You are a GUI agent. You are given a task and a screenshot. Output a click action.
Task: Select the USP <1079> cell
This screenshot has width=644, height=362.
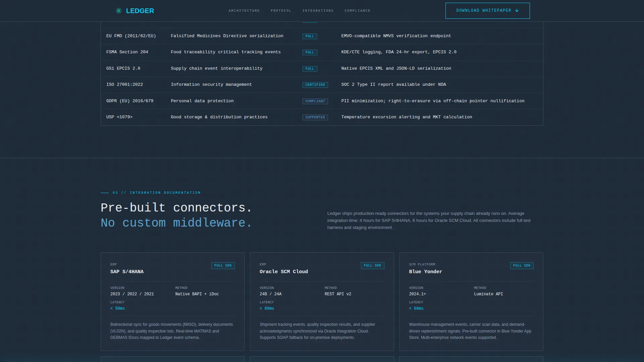pyautogui.click(x=119, y=117)
